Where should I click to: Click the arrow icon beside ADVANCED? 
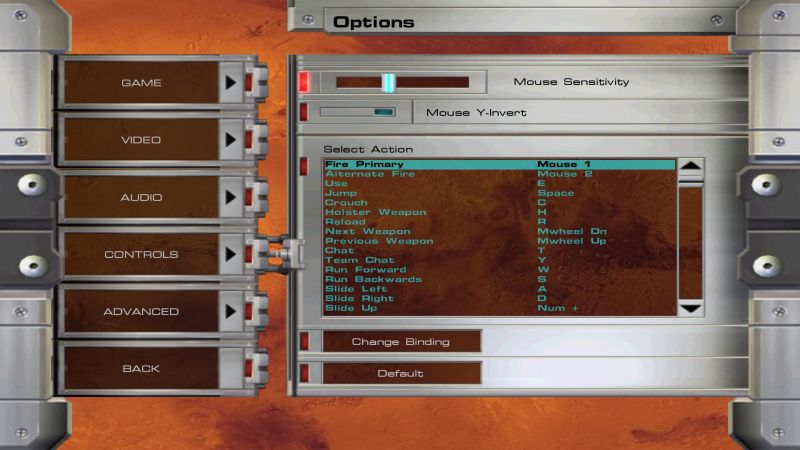click(231, 311)
